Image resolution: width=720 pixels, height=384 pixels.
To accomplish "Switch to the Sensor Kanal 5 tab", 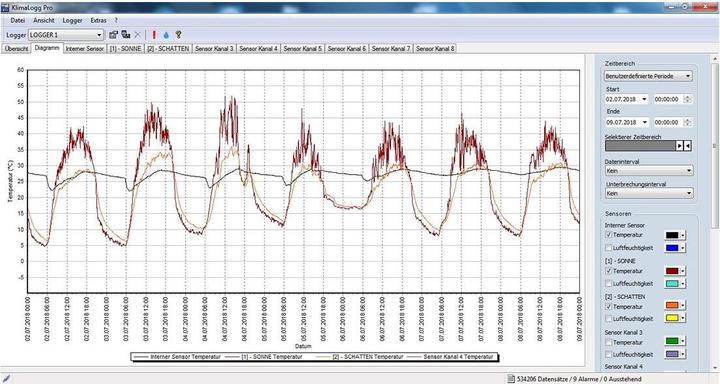I will (302, 48).
